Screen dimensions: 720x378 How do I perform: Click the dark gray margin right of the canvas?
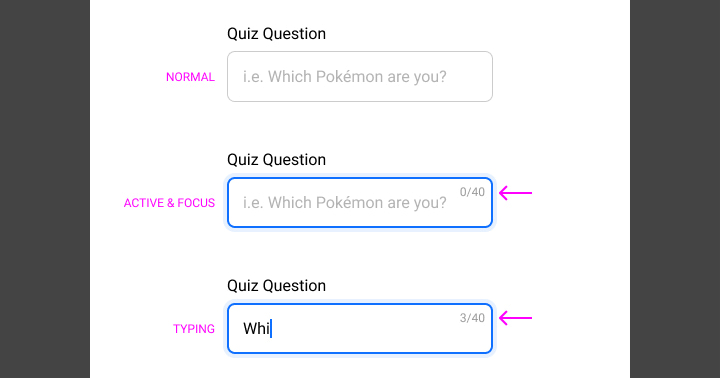(x=675, y=189)
